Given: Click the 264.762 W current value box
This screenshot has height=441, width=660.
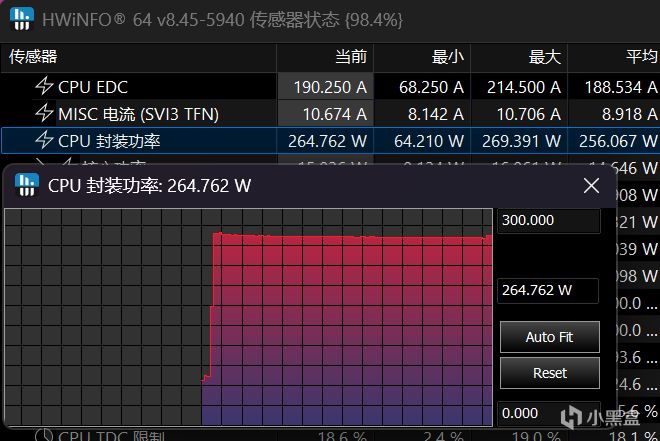Looking at the screenshot, I should (548, 290).
